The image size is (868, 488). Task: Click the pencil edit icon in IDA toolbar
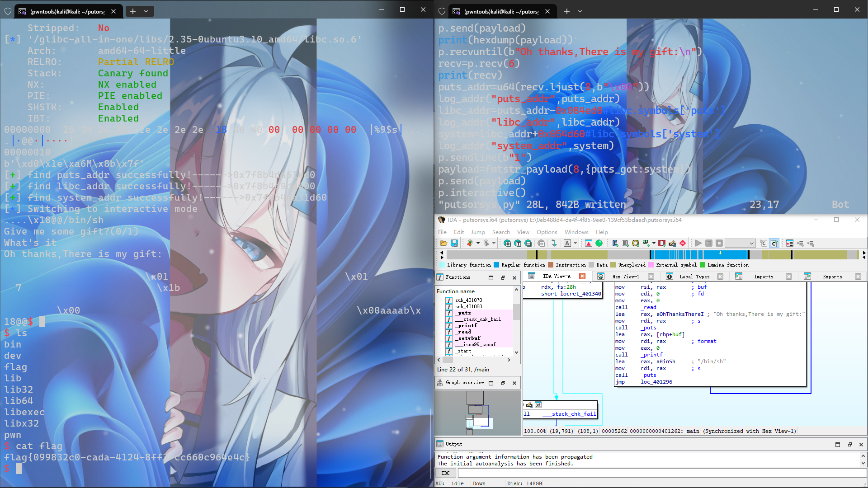click(672, 243)
